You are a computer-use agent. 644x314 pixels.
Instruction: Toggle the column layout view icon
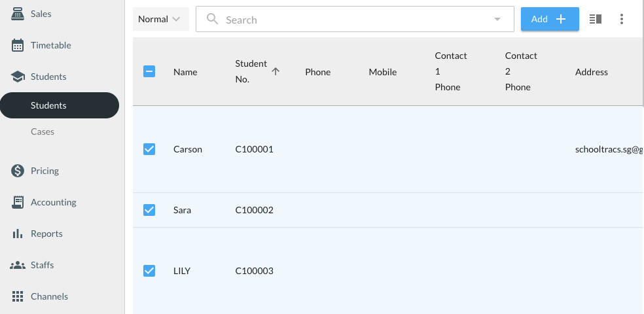595,20
